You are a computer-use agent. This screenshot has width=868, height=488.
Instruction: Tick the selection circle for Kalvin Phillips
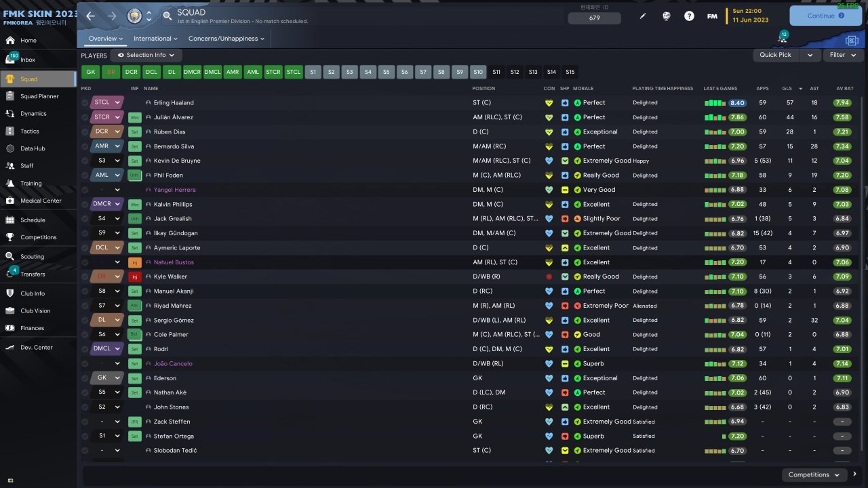[x=85, y=205]
